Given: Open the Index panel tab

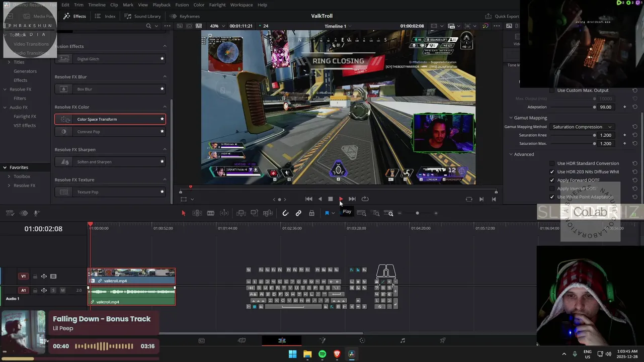Looking at the screenshot, I should [x=105, y=16].
